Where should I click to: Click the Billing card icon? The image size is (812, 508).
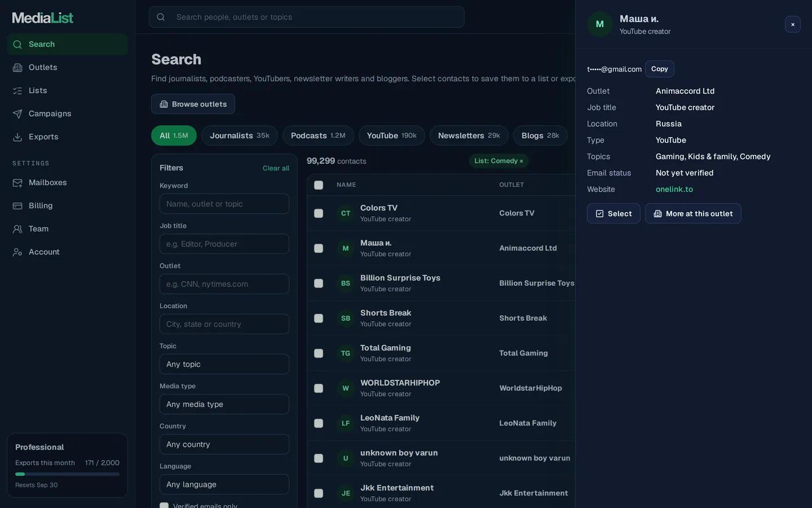[17, 206]
